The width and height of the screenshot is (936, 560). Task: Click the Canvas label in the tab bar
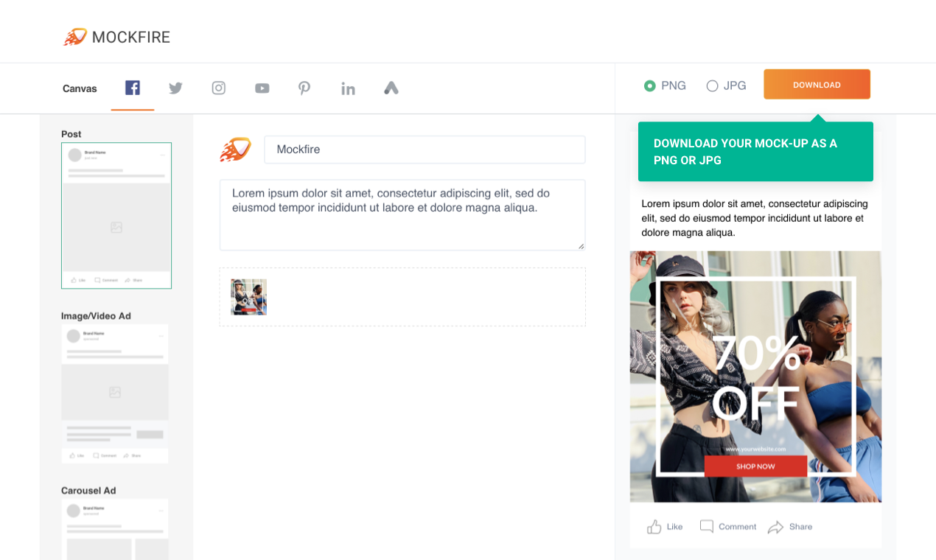pos(80,88)
